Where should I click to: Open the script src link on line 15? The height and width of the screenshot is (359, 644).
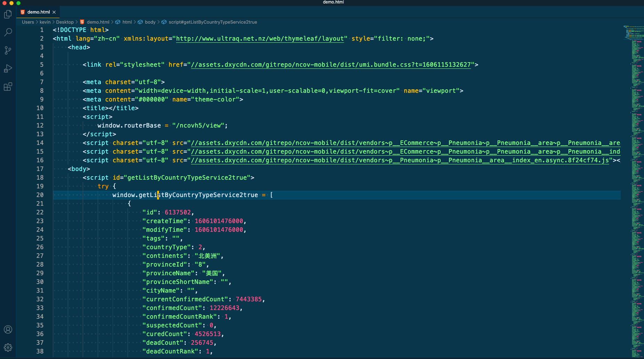point(405,152)
